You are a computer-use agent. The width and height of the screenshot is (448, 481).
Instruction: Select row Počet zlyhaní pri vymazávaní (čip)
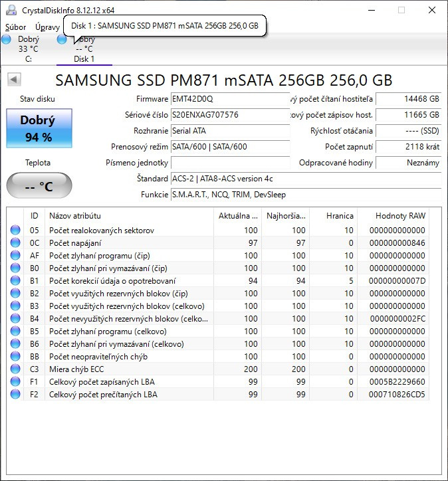coord(218,268)
